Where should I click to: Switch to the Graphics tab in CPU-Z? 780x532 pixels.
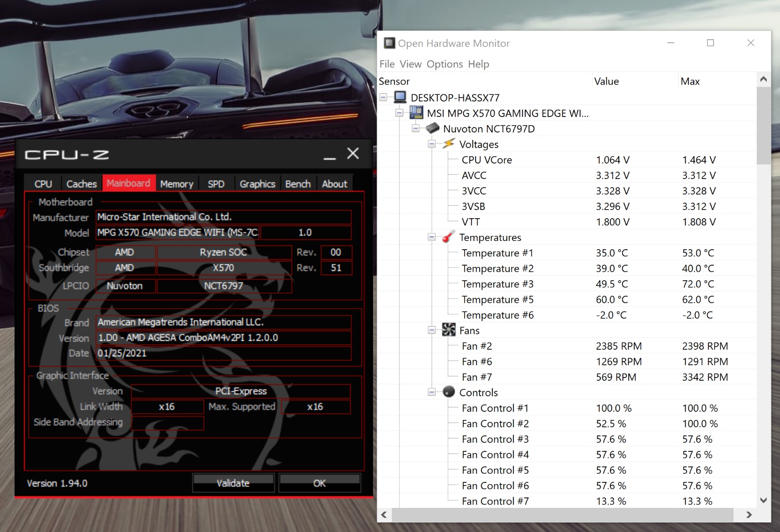pyautogui.click(x=257, y=184)
